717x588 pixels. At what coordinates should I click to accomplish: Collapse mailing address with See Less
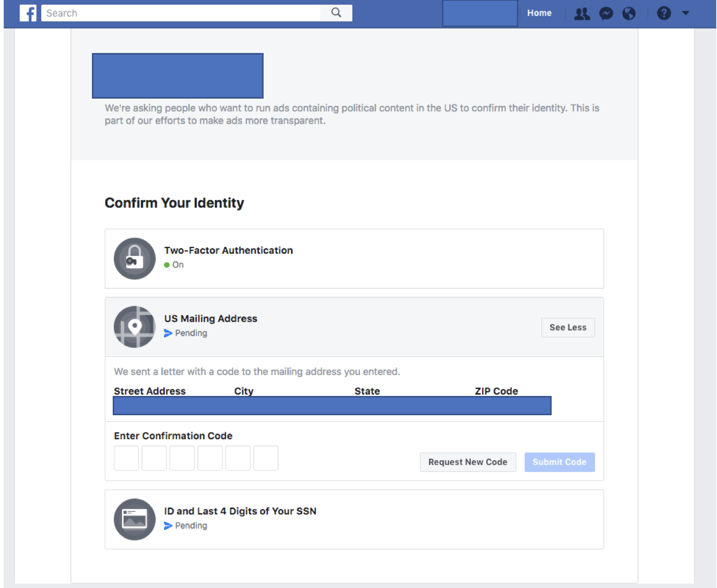point(568,327)
